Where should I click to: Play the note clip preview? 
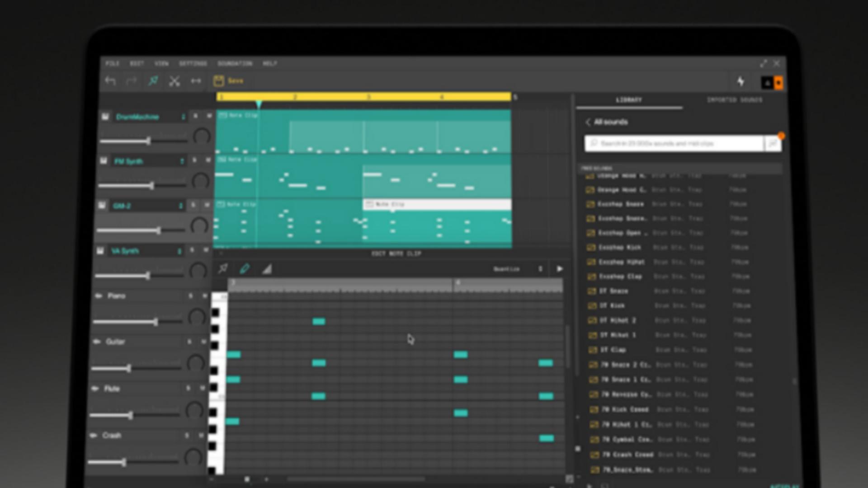(x=559, y=269)
